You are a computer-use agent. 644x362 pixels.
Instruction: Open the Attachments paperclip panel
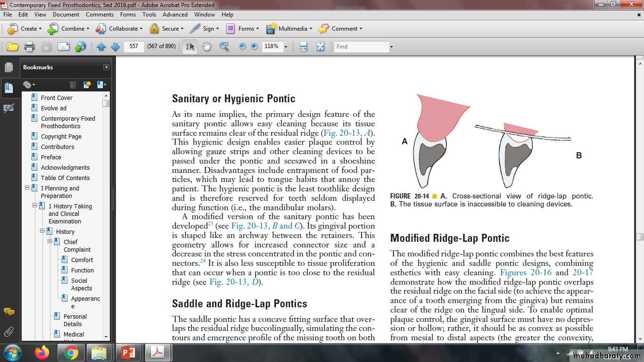pos(8,332)
